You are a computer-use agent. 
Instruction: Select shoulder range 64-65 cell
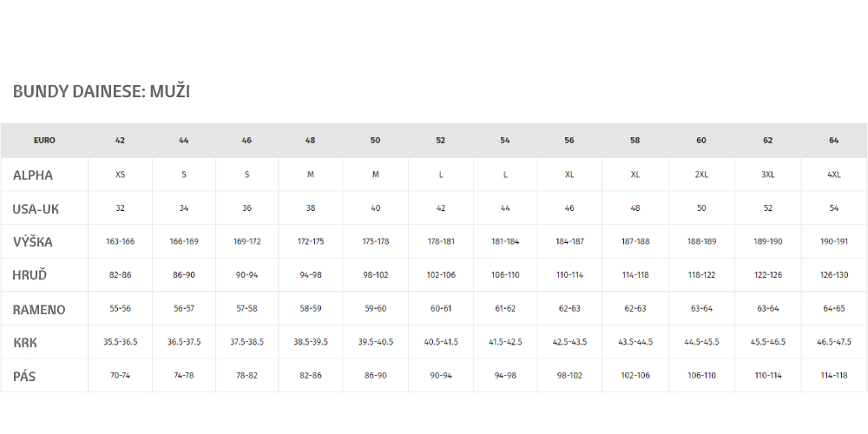pos(833,308)
